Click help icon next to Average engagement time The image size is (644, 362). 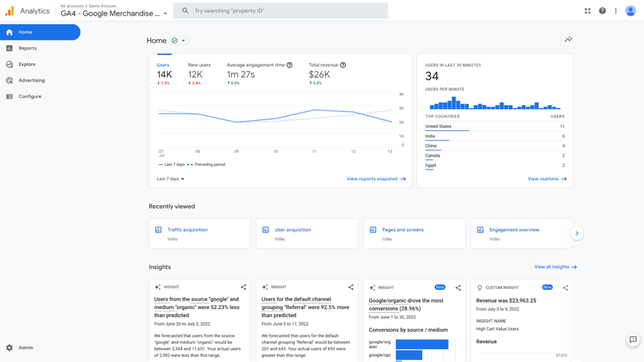coord(290,65)
